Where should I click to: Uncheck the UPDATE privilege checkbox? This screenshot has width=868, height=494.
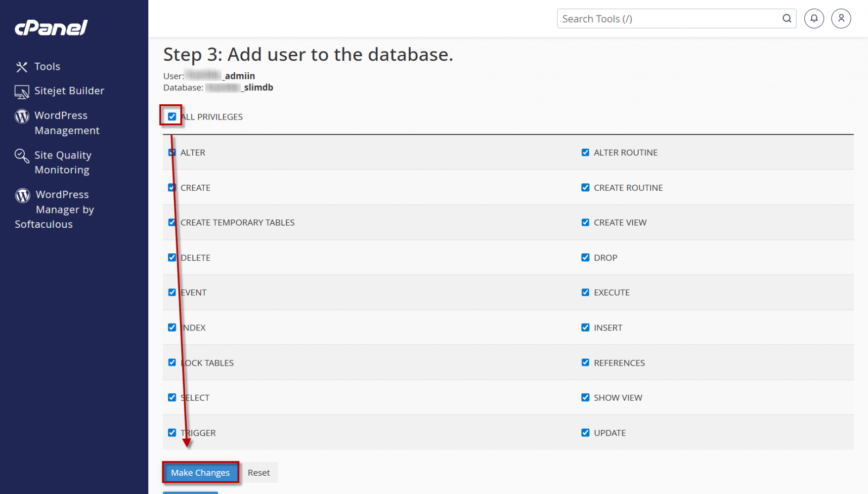[585, 433]
